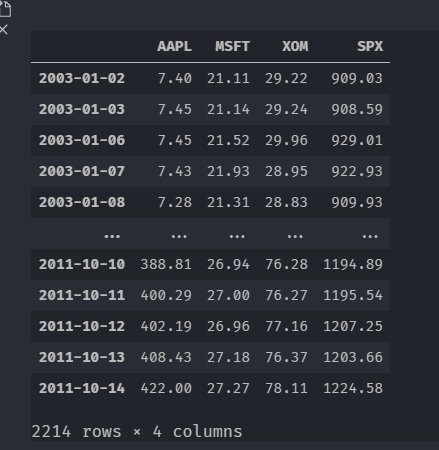Select the SPX column header
This screenshot has height=450, width=439.
[x=370, y=46]
